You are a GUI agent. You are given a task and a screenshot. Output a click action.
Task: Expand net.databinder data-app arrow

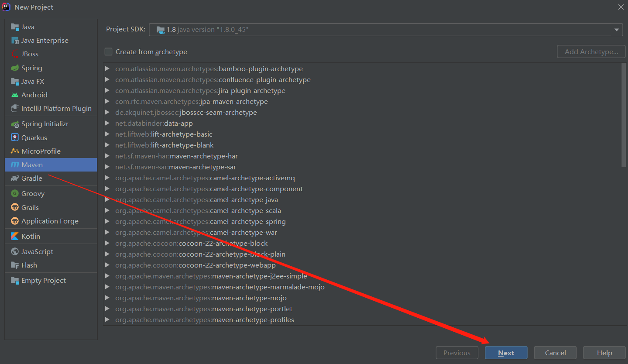[x=107, y=123]
